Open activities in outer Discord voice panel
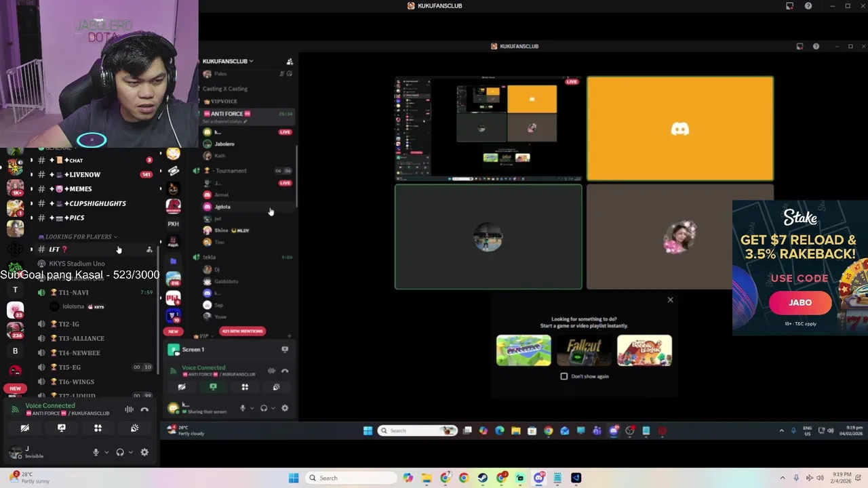 tap(98, 428)
